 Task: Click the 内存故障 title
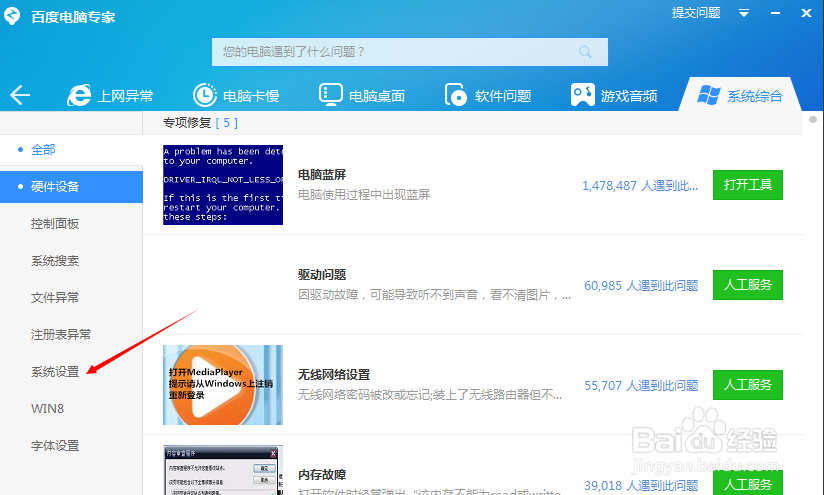point(322,475)
